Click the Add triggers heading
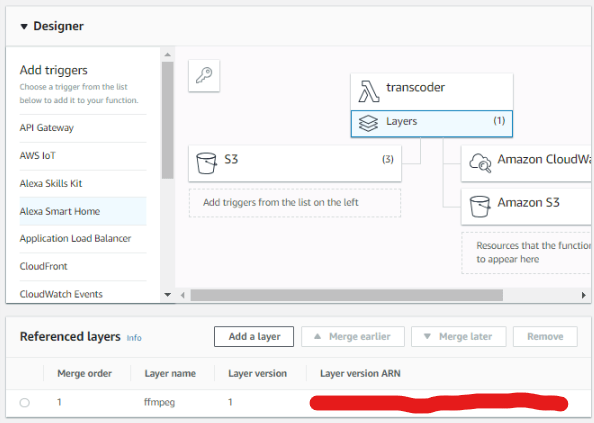The height and width of the screenshot is (423, 594). [53, 70]
